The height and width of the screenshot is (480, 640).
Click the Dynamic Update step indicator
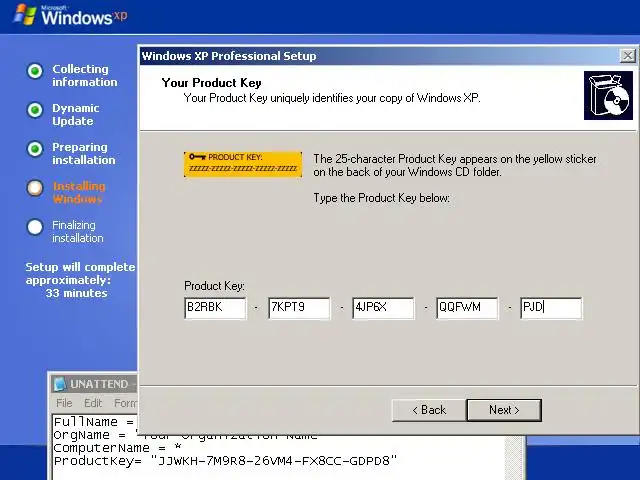point(35,110)
